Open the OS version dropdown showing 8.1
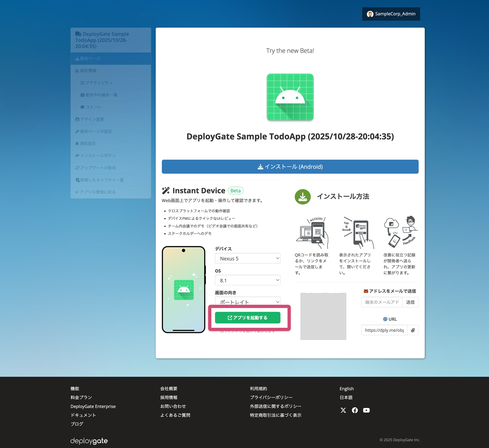This screenshot has height=448, width=489. (x=247, y=280)
